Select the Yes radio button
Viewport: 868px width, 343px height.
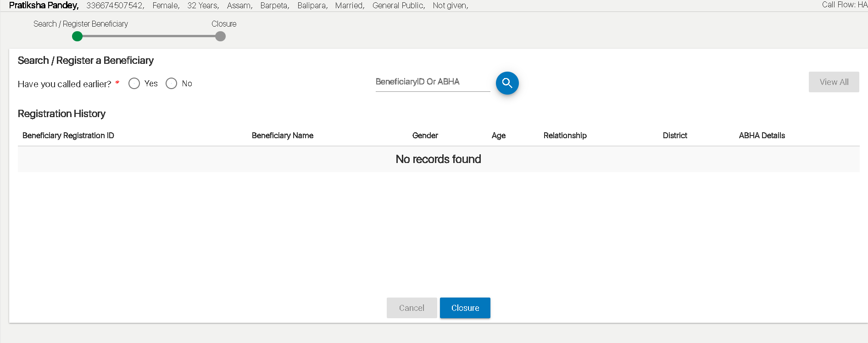tap(134, 84)
